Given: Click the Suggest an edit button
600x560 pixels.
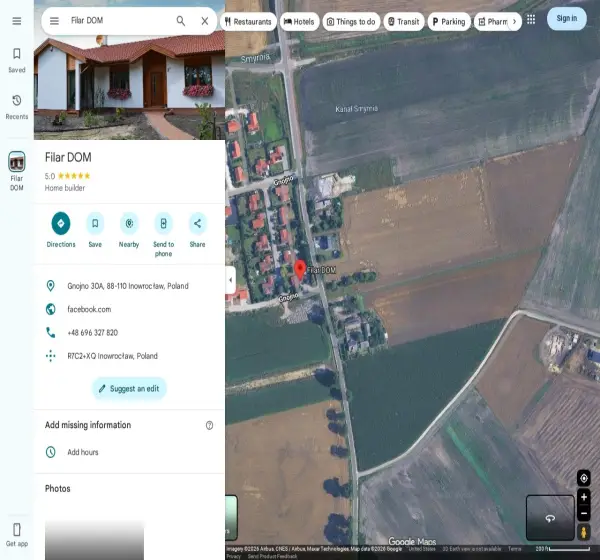Looking at the screenshot, I should pos(129,389).
